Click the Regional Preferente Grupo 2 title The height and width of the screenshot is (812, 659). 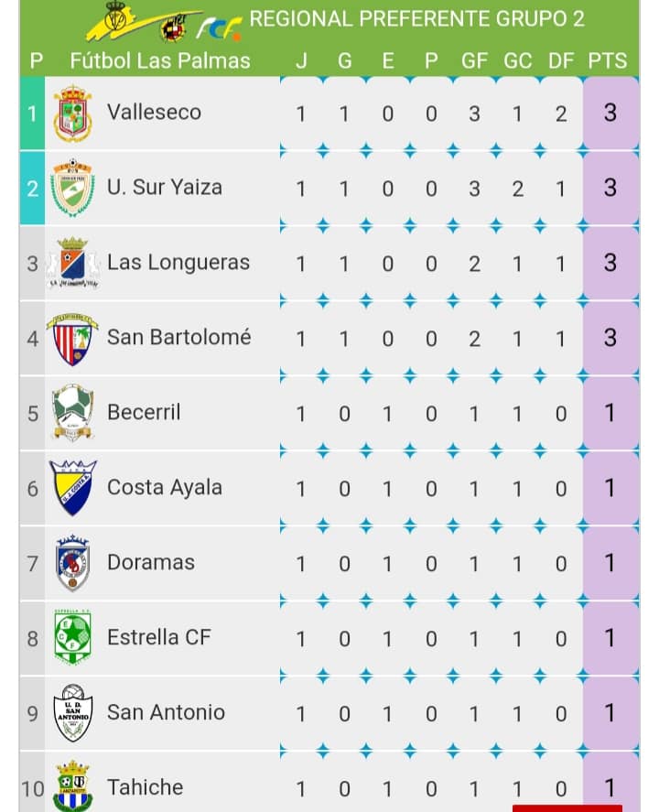(416, 19)
